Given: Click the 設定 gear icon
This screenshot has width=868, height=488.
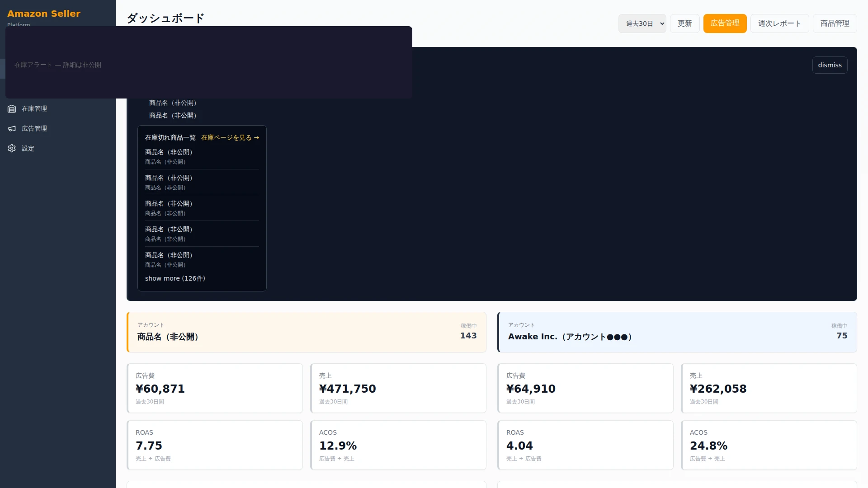Looking at the screenshot, I should pos(12,149).
